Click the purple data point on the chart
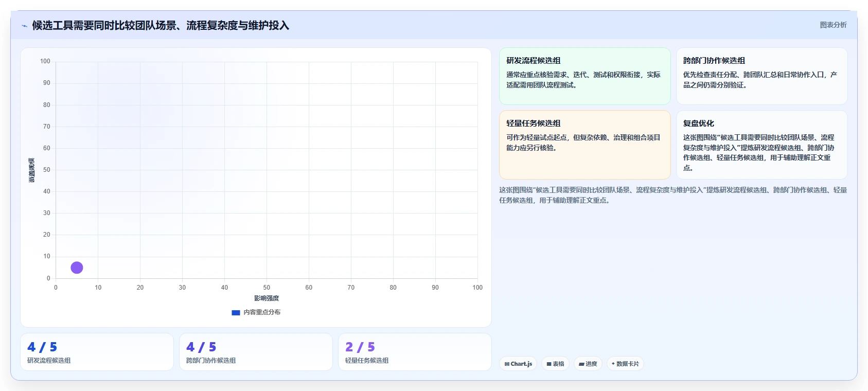Screen dimensions: 868x391 (77, 268)
